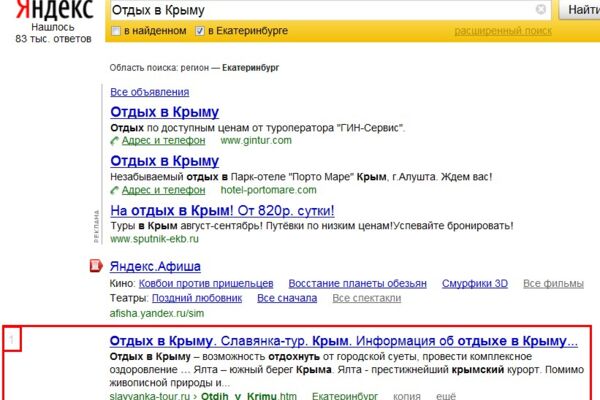Open the film 'Смурфики 3D'
Screen dimensions: 600x400
tap(475, 284)
